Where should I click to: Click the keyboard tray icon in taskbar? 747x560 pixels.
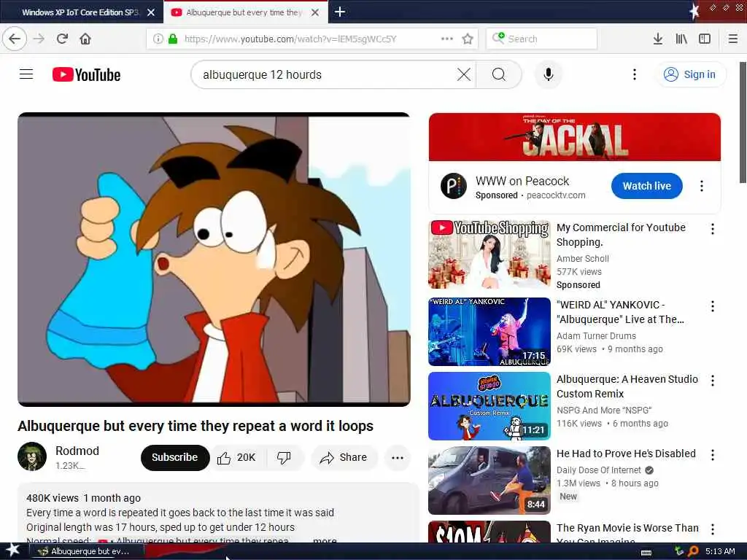[x=646, y=553]
